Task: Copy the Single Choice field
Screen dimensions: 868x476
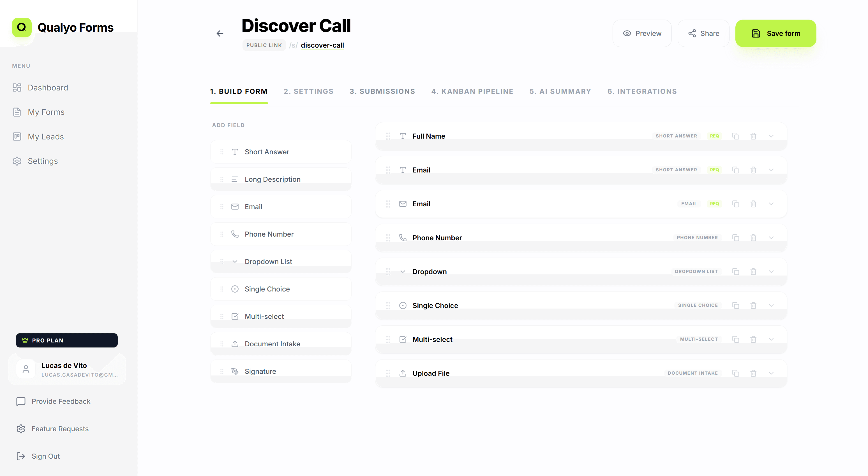Action: coord(736,305)
